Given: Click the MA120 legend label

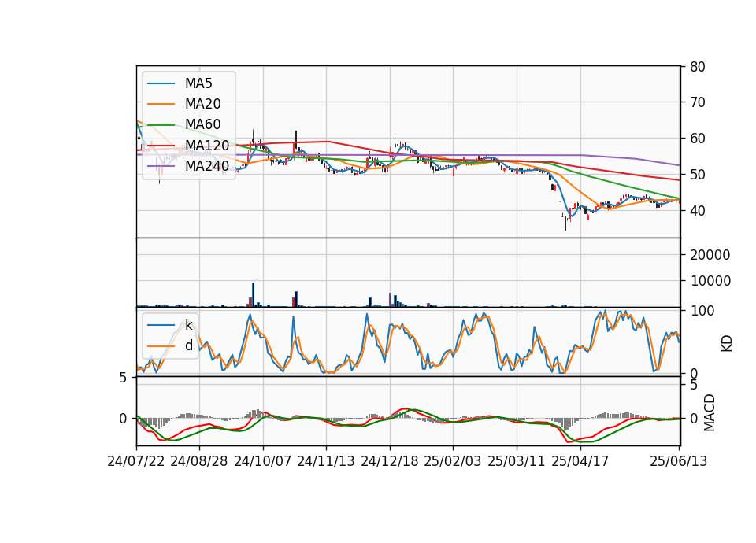Looking at the screenshot, I should click(207, 146).
